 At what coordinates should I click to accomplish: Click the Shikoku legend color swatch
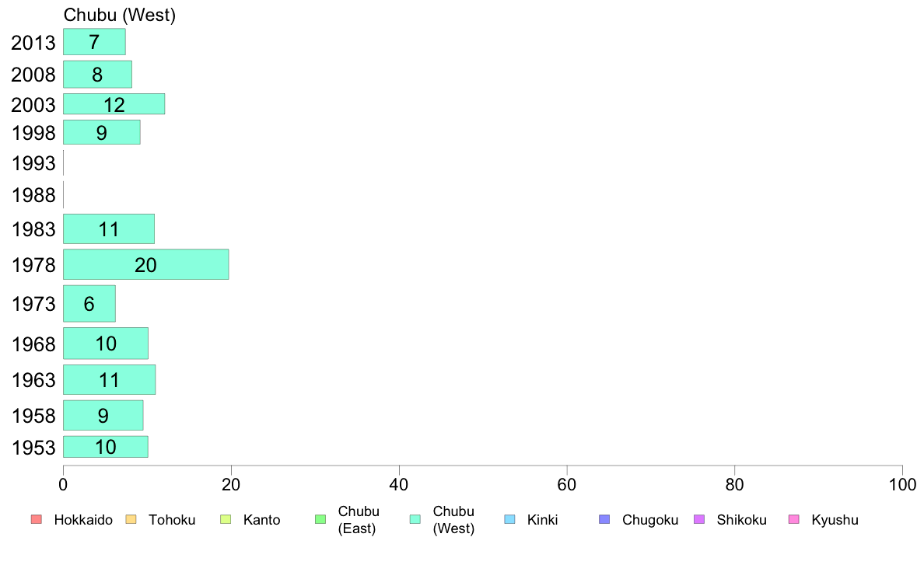699,519
